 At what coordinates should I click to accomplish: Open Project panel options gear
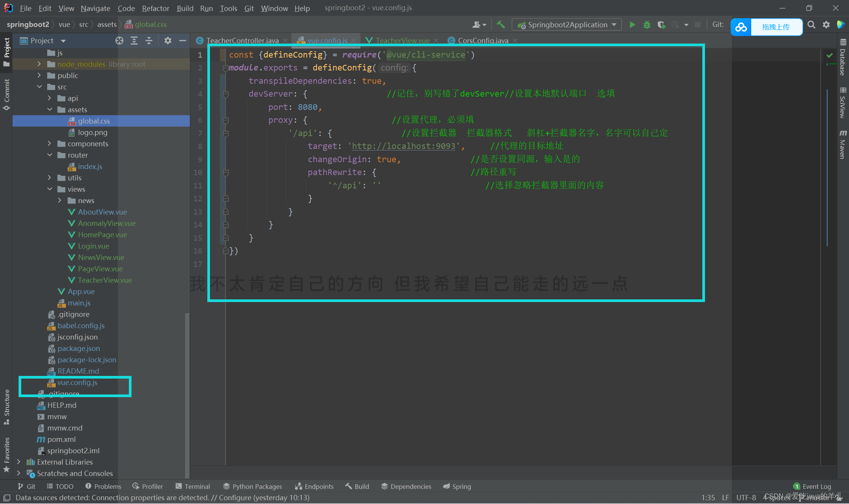click(x=168, y=41)
